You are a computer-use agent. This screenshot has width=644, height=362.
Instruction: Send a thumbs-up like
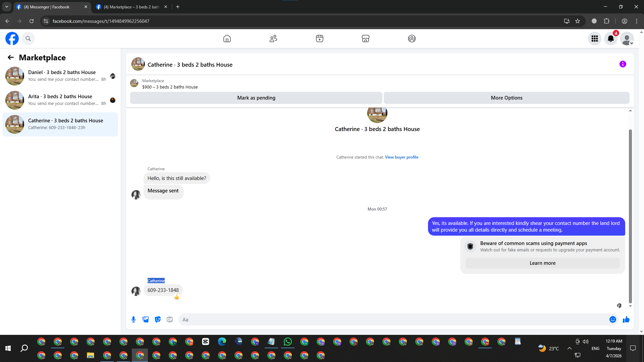click(x=626, y=319)
